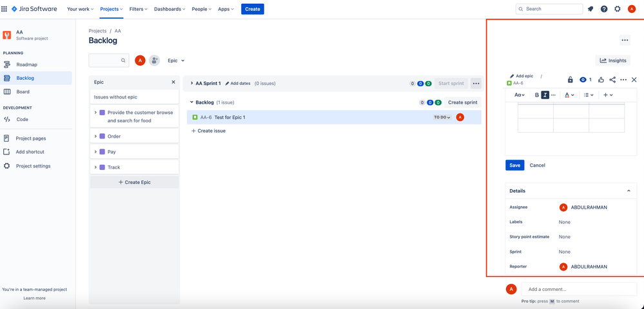Open Your work menu
The image size is (644, 309).
click(80, 9)
